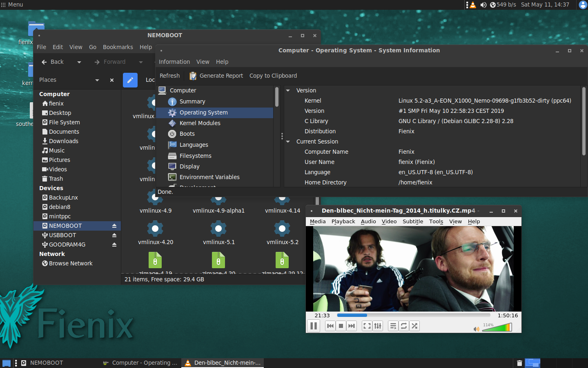Click the blue edit location pencil icon

click(130, 80)
